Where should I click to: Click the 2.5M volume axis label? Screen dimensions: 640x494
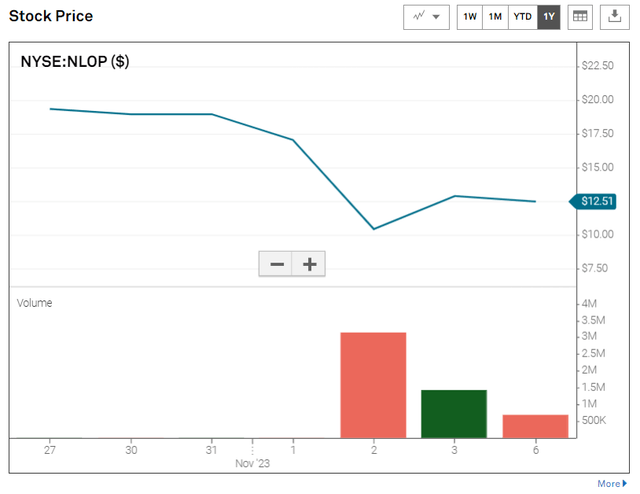click(x=593, y=353)
